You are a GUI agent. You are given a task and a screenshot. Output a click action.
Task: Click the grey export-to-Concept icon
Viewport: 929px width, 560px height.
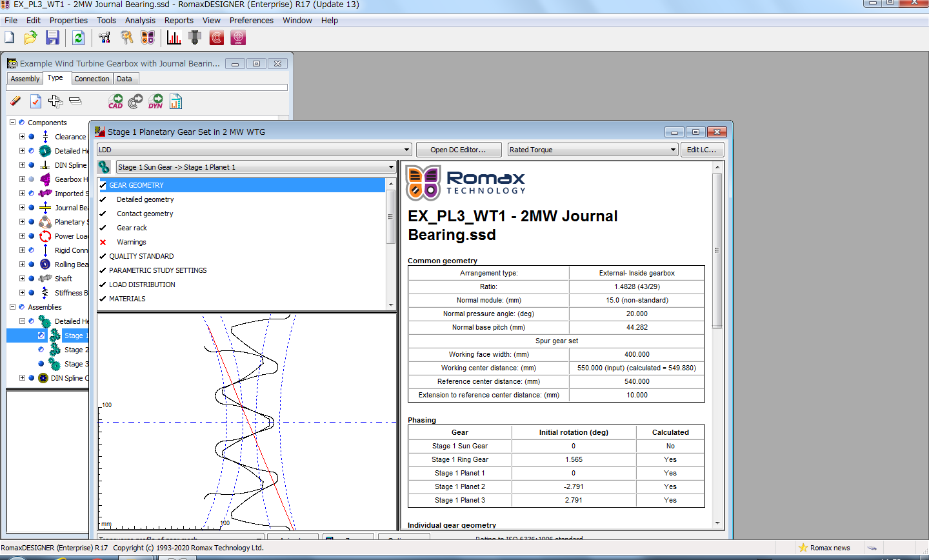135,101
